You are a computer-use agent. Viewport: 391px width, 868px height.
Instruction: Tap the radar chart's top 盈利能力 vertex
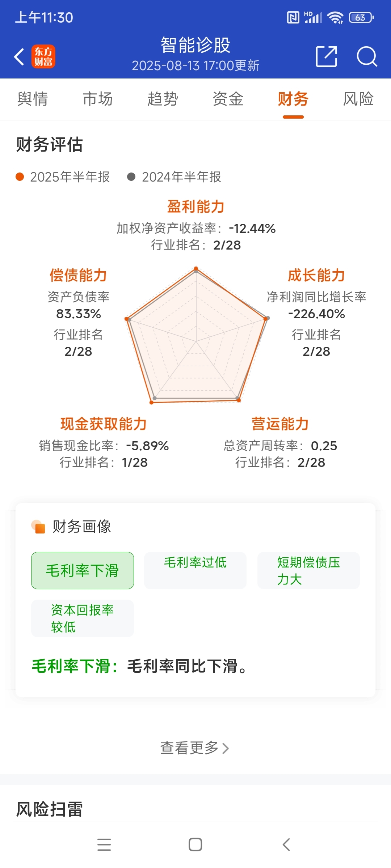[196, 269]
